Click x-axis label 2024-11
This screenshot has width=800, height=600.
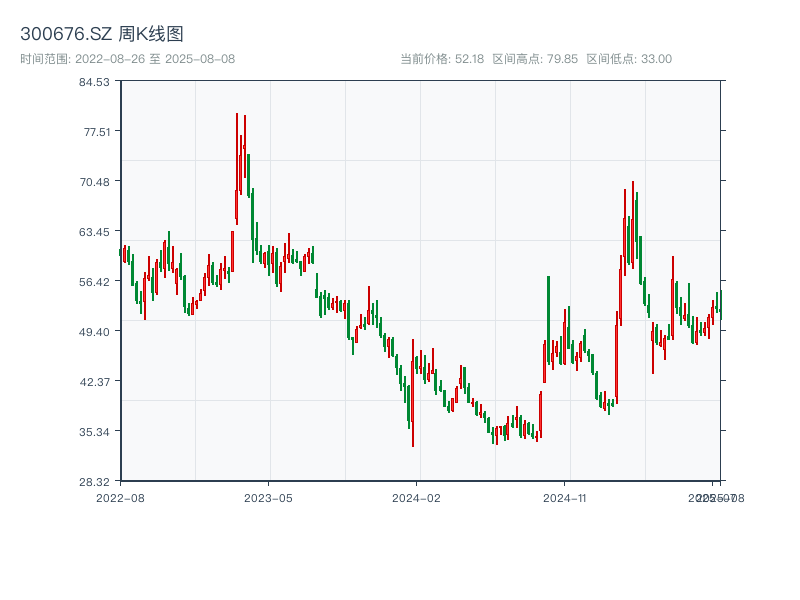point(565,498)
